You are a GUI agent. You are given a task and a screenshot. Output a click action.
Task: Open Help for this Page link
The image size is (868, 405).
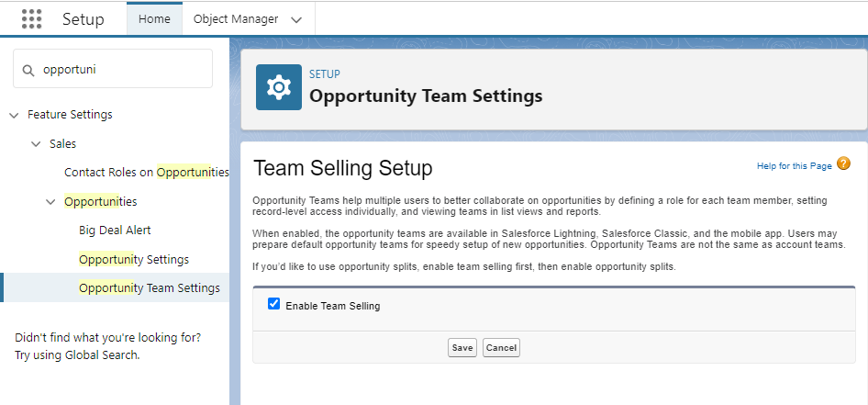(x=794, y=166)
